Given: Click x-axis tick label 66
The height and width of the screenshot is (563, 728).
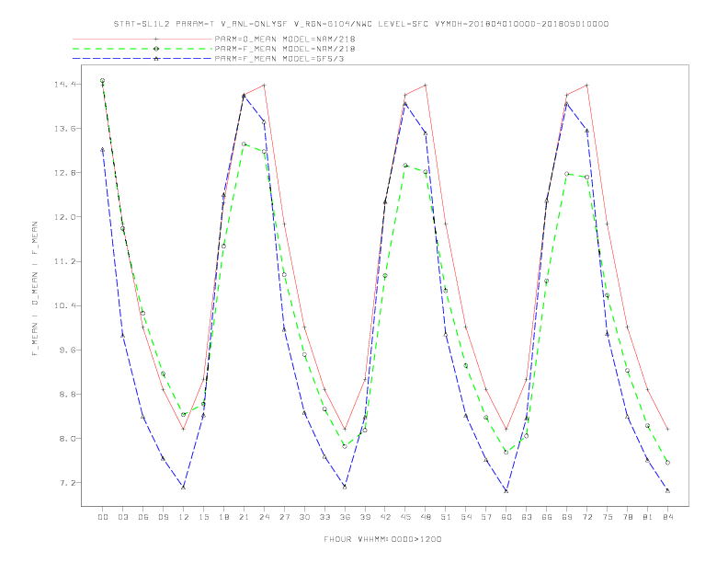Looking at the screenshot, I should point(547,517).
